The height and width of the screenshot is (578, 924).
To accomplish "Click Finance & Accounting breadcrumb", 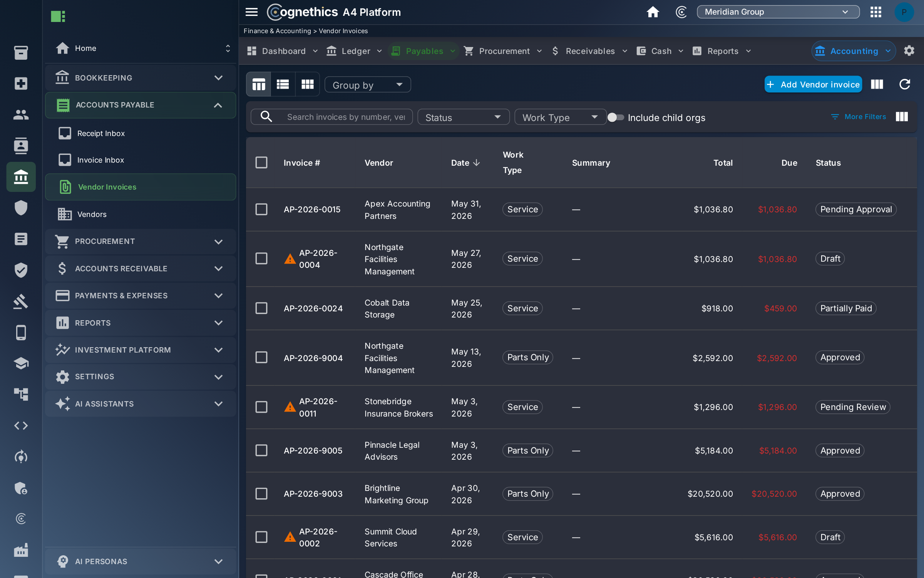I will point(277,31).
